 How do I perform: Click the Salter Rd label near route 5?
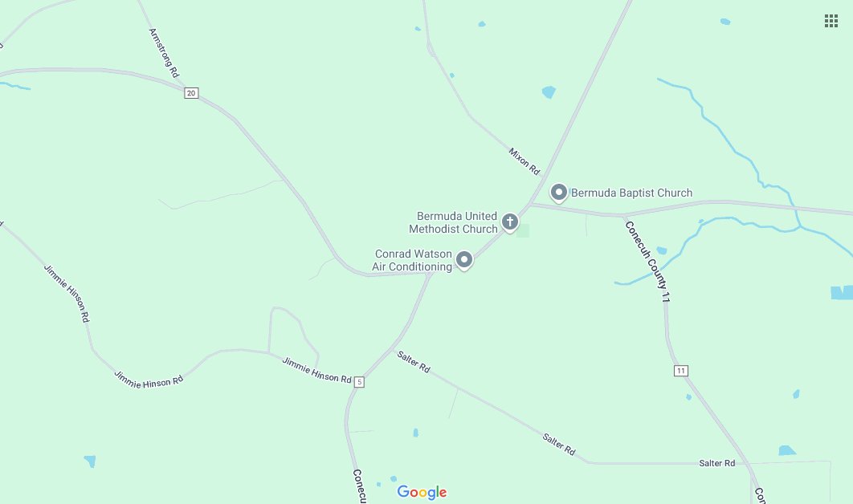pyautogui.click(x=414, y=362)
